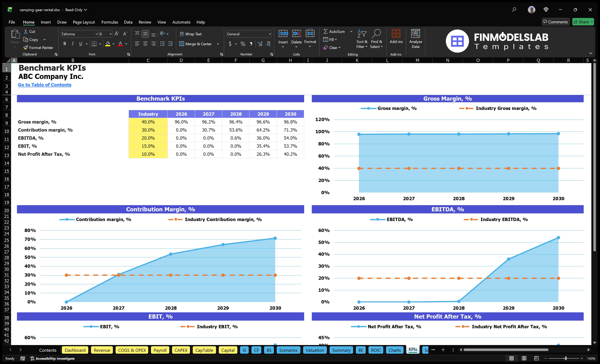Open the Dashboard sheet tab

75,350
